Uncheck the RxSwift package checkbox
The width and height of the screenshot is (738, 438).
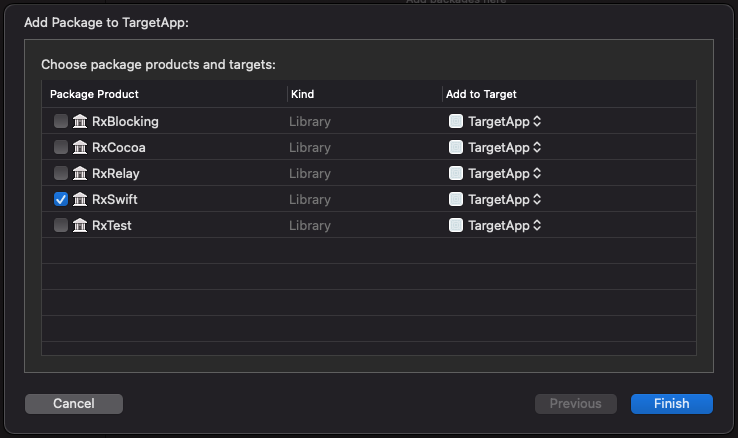click(61, 199)
